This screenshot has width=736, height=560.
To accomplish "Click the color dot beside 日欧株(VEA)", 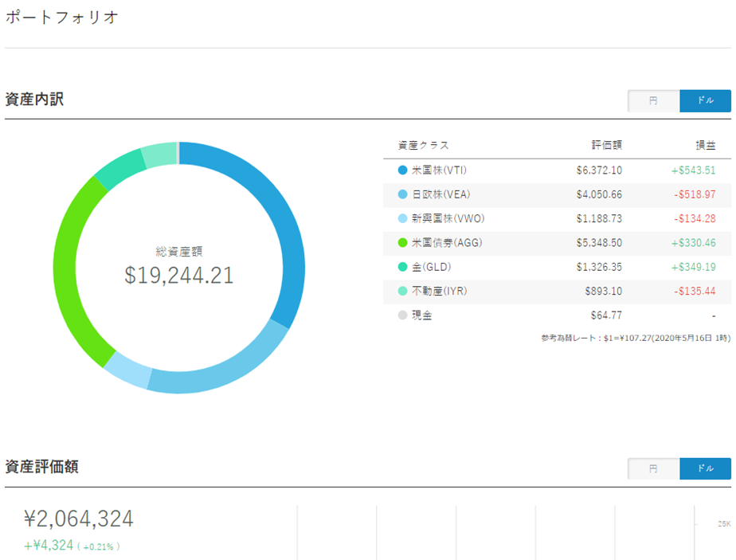I will tap(402, 194).
